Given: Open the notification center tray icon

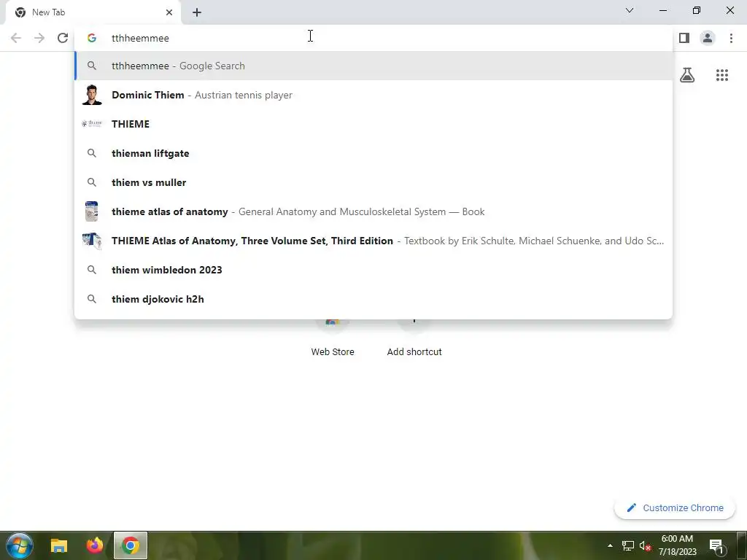Looking at the screenshot, I should [x=716, y=545].
